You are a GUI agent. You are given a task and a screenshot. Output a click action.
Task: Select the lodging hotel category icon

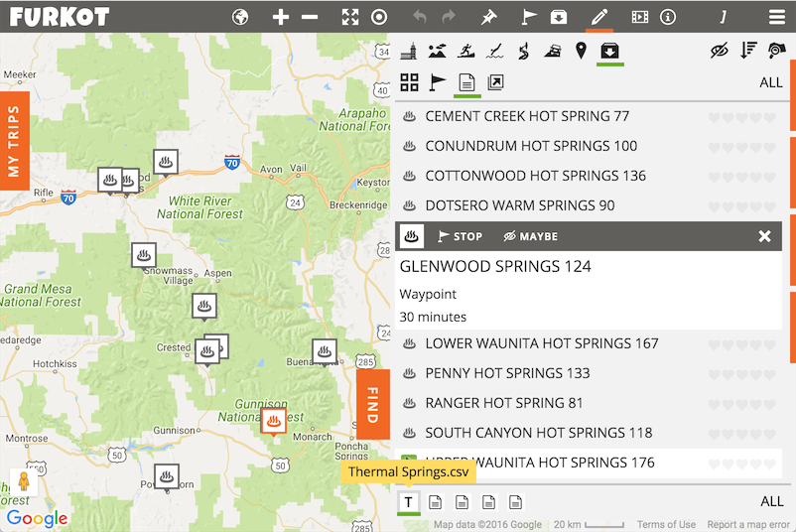point(408,51)
